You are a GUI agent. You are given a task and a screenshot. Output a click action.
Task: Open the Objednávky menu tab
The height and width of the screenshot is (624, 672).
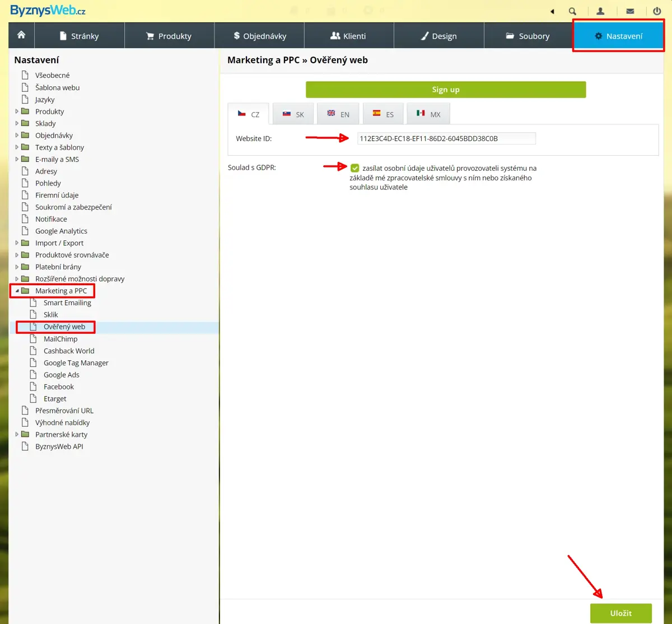tap(259, 36)
